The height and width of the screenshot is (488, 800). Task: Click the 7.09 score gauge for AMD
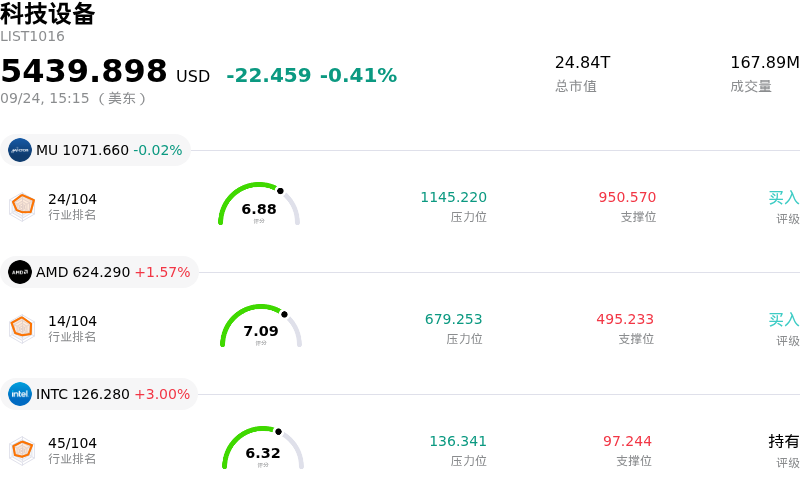coord(261,326)
